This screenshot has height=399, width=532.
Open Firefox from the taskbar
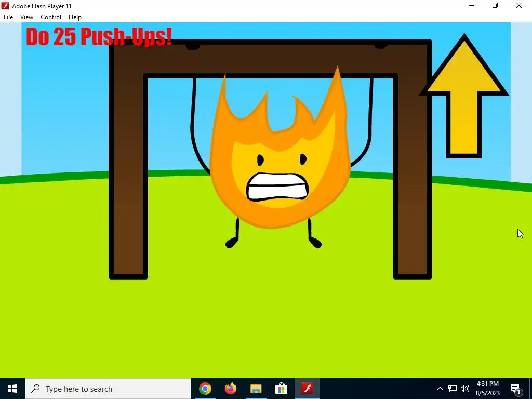click(231, 389)
